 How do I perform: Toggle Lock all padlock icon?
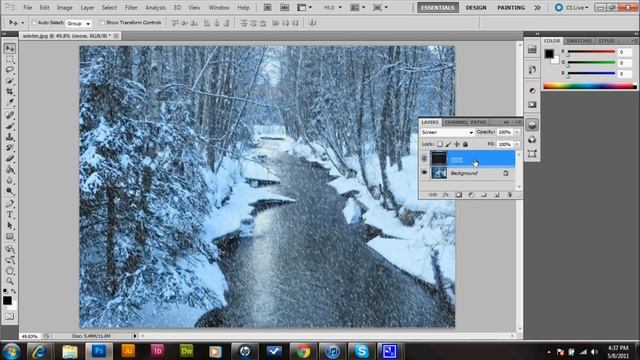click(x=465, y=144)
